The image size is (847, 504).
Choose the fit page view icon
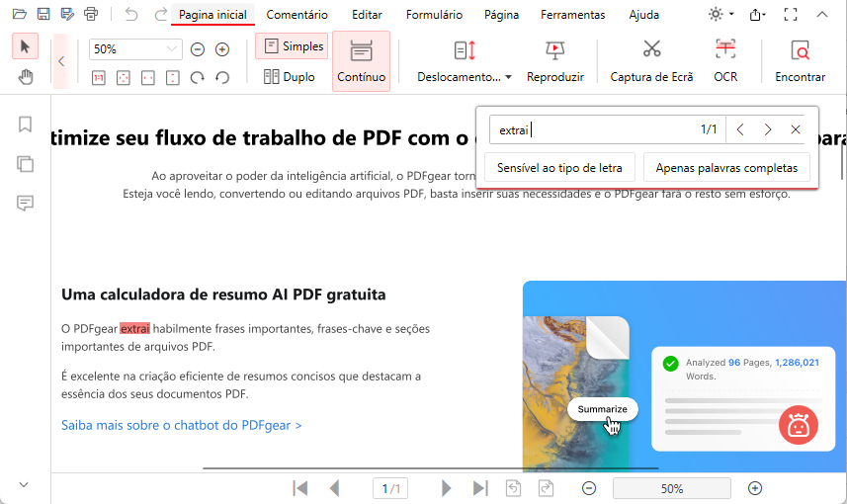124,78
